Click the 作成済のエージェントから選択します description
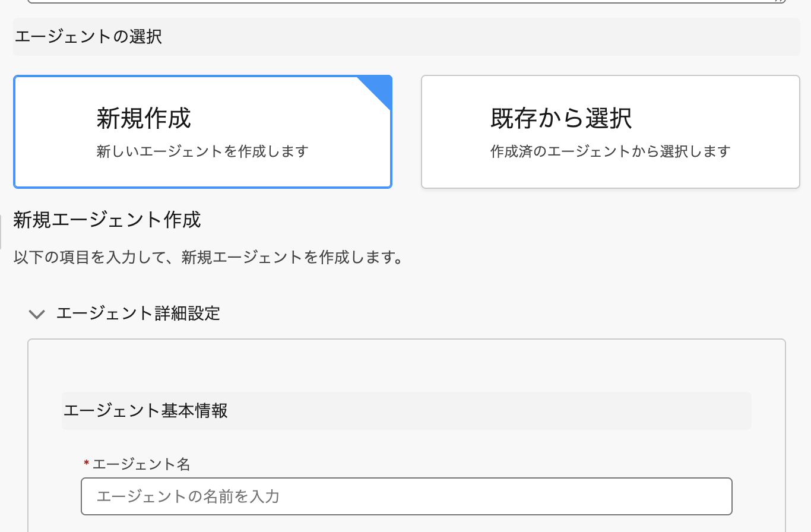This screenshot has height=532, width=811. 610,151
